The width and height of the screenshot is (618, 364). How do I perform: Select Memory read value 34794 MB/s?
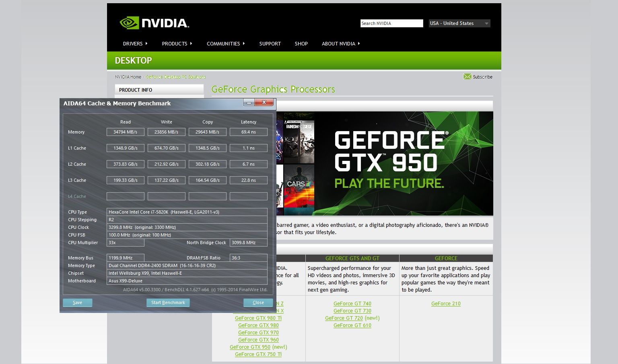(x=126, y=132)
